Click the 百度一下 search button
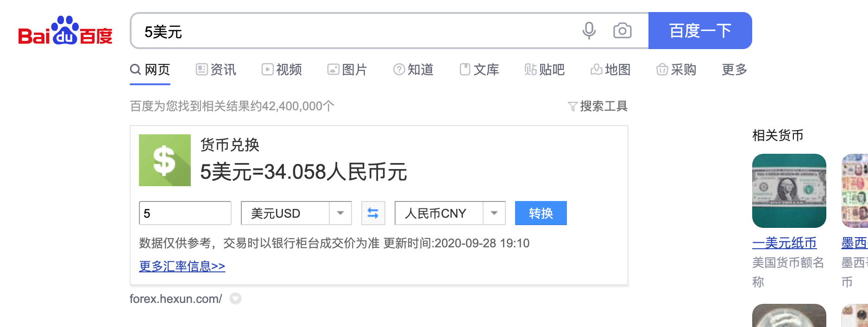 tap(700, 31)
